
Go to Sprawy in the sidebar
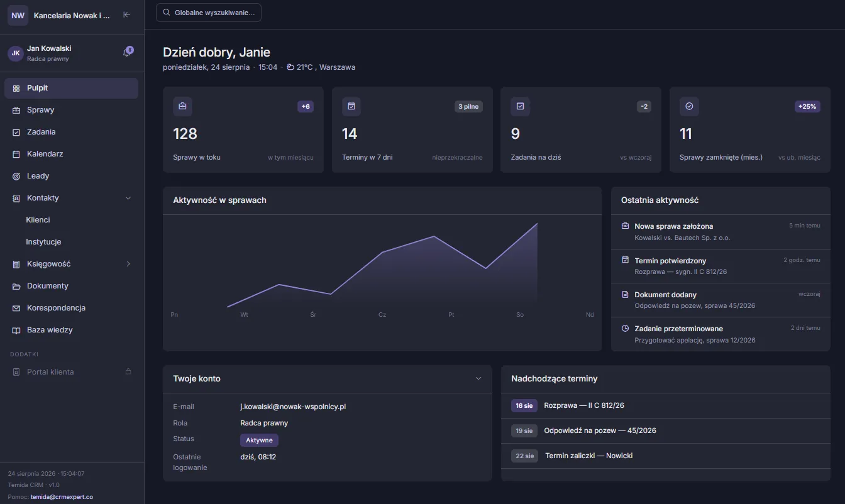(x=71, y=110)
